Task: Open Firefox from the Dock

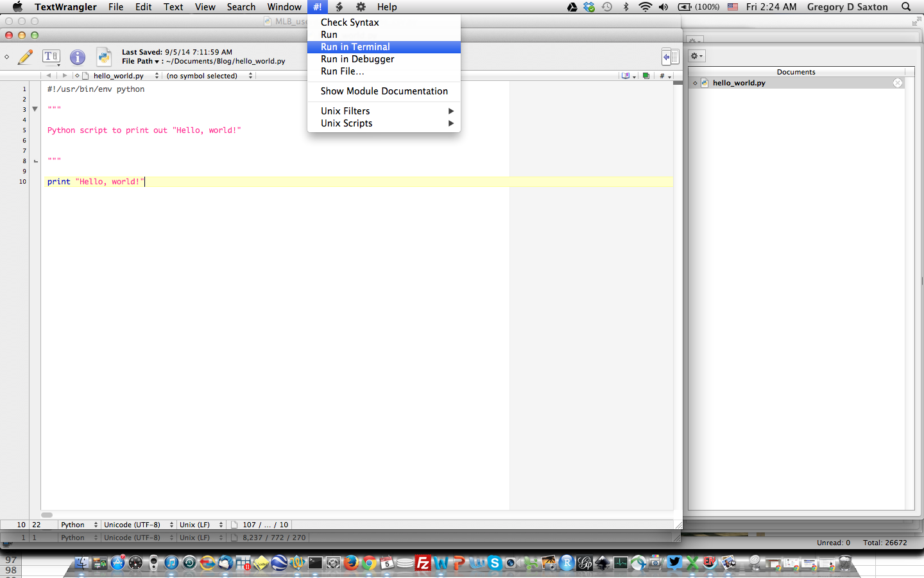Action: click(x=350, y=563)
